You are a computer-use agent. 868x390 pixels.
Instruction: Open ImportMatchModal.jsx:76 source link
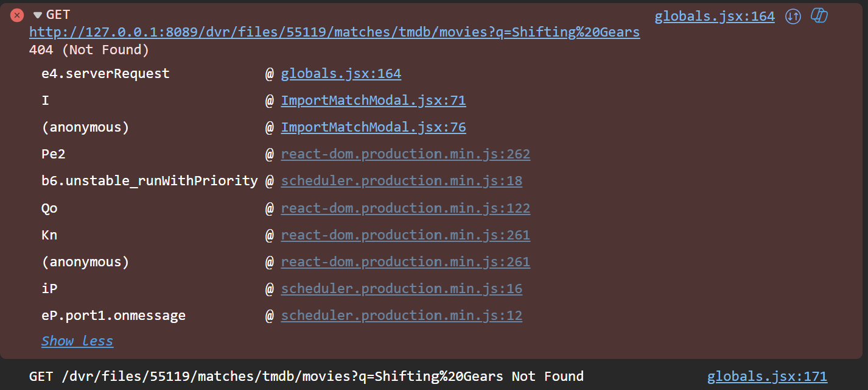click(x=373, y=127)
